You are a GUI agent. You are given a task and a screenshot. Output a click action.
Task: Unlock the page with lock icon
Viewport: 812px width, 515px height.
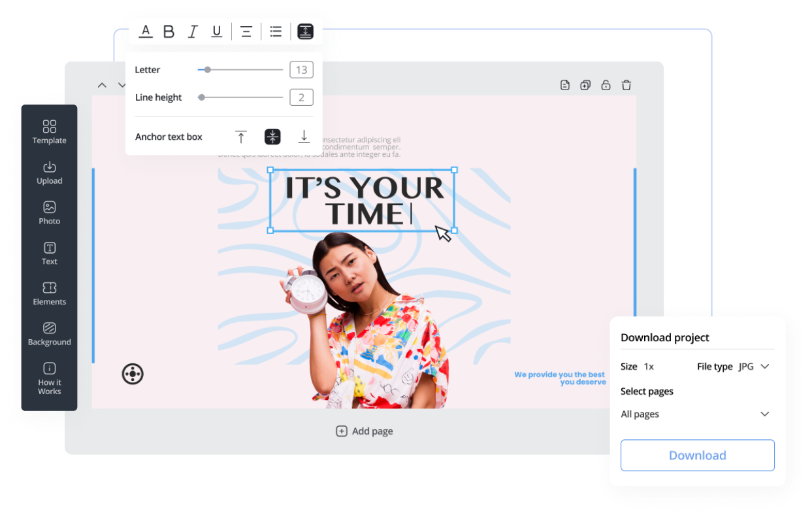606,85
